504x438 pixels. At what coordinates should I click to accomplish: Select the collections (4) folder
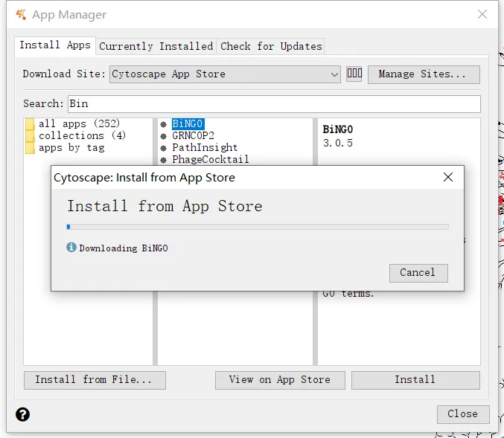pos(82,135)
